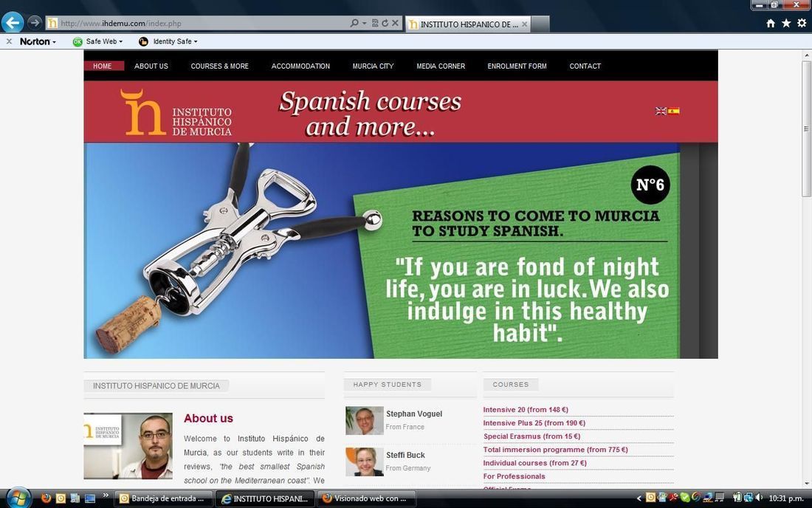Click the About us heading
Viewport: 812px width, 508px height.
point(208,419)
